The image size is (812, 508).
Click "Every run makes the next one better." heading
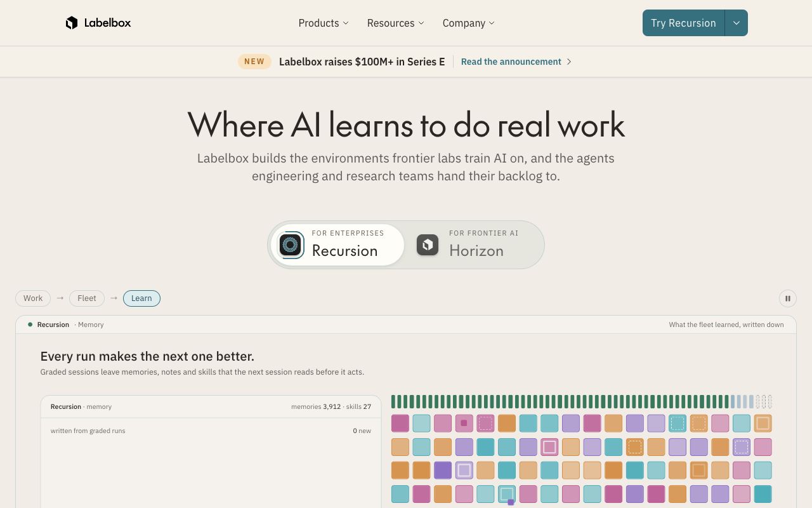coord(147,356)
